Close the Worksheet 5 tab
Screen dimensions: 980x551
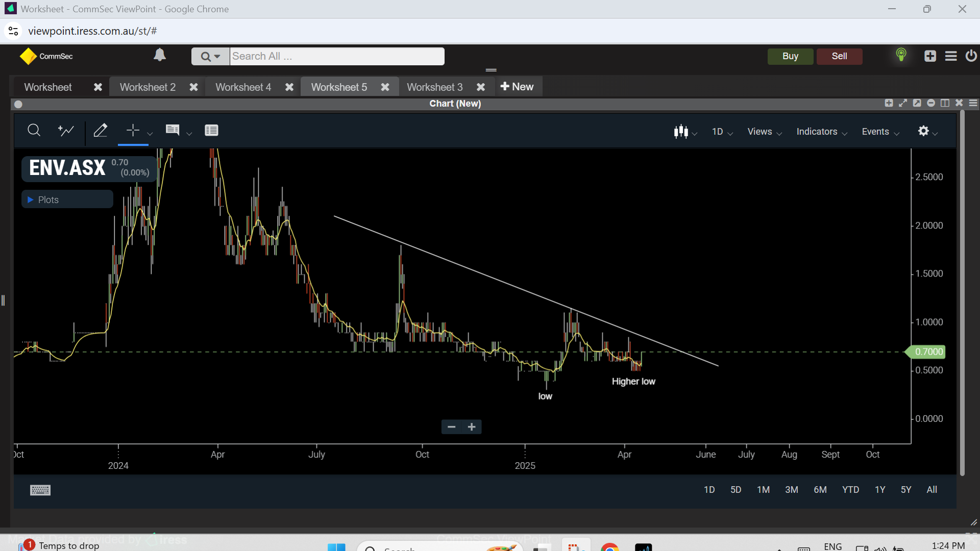click(385, 87)
